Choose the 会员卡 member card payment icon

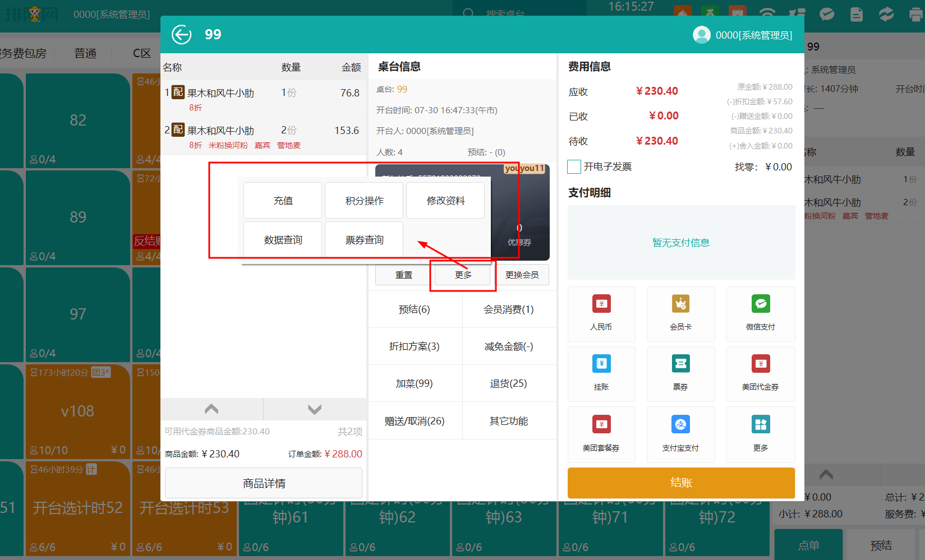tap(680, 304)
